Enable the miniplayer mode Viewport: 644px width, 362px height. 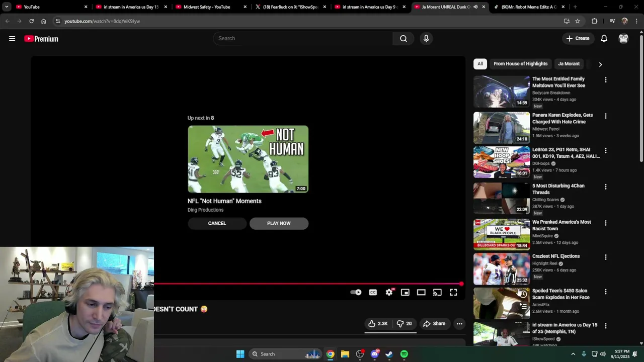click(x=405, y=293)
